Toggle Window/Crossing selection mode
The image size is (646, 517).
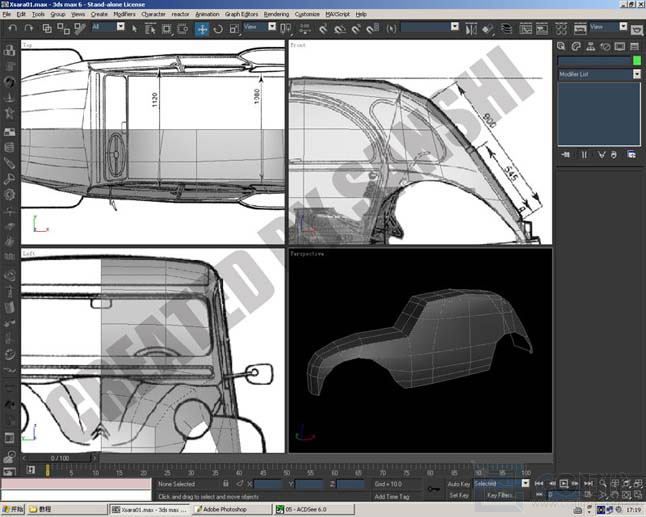coord(183,28)
